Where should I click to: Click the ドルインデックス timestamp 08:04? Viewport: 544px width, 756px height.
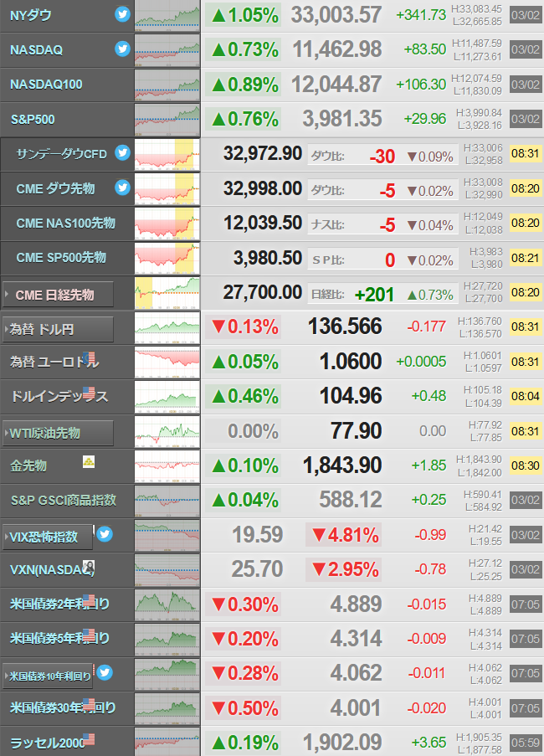(526, 396)
